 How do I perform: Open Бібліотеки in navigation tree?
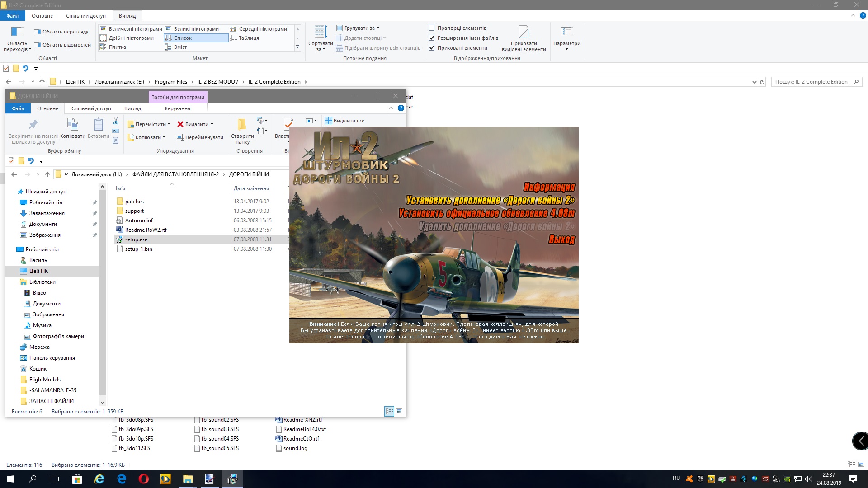(x=42, y=282)
